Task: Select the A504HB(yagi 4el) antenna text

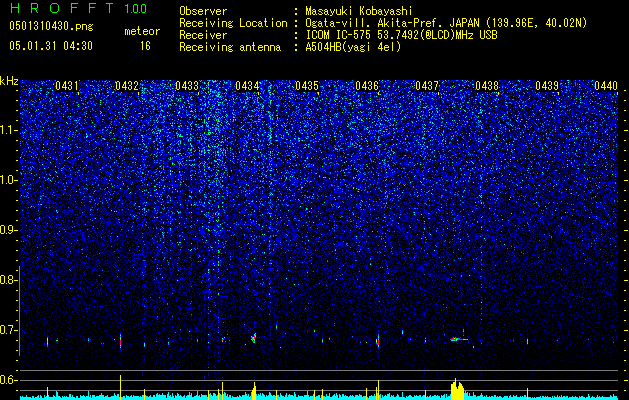Action: [x=353, y=47]
